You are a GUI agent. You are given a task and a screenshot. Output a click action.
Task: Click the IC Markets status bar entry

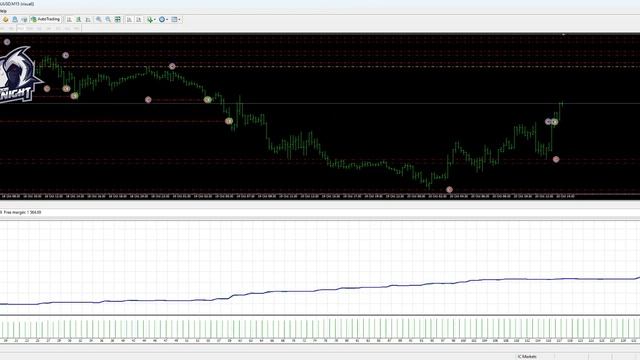click(527, 357)
